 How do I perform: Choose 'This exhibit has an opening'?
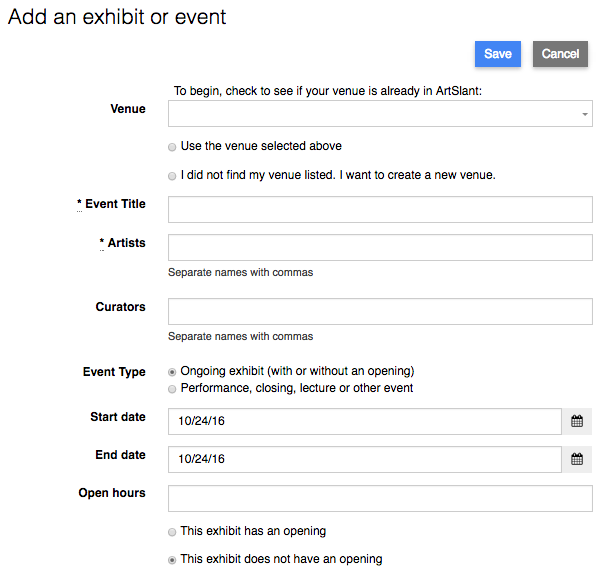[x=172, y=532]
